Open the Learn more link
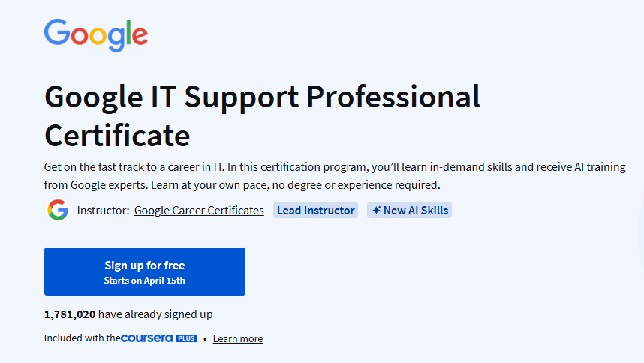The image size is (644, 363). tap(238, 339)
